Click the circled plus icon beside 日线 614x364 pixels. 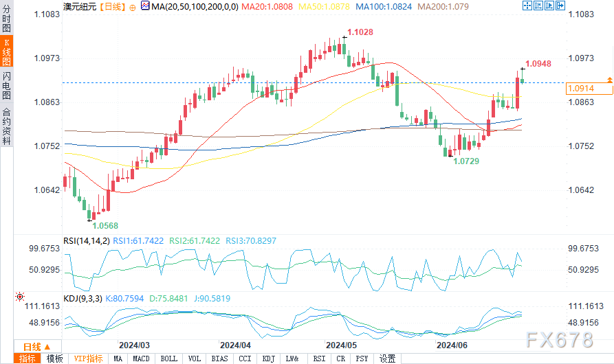tap(133, 8)
